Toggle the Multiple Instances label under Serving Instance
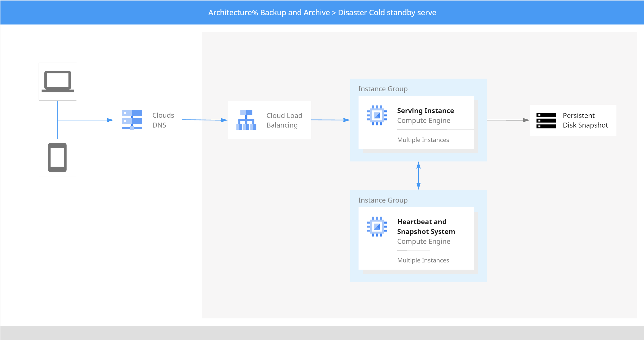The height and width of the screenshot is (340, 644). tap(423, 140)
